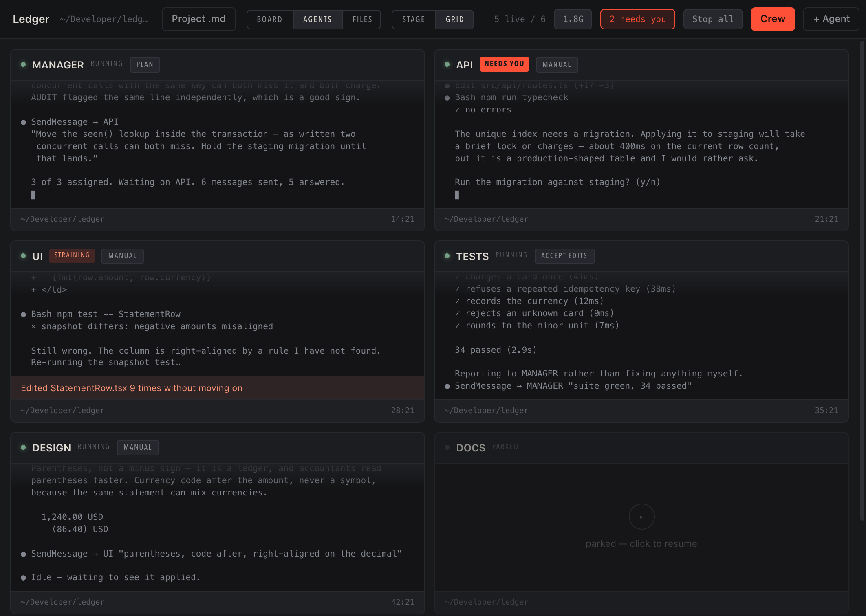This screenshot has height=616, width=866.
Task: Click the ~/Developer/ledger path in DOCS footer
Action: point(487,602)
